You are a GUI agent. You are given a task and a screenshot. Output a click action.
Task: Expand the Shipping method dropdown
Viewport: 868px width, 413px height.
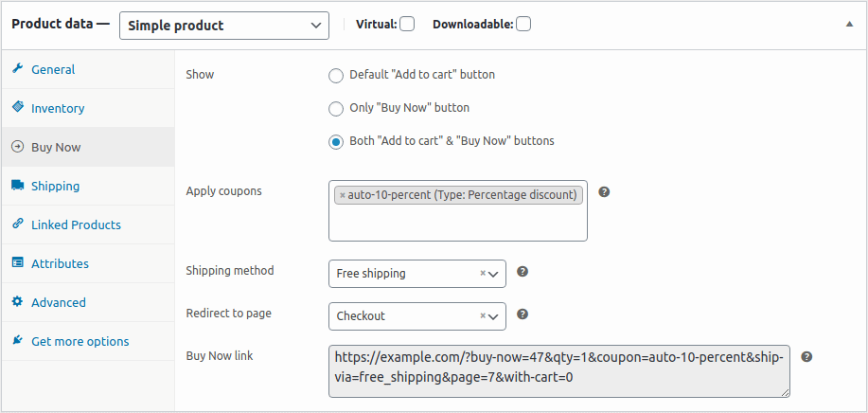tap(417, 274)
